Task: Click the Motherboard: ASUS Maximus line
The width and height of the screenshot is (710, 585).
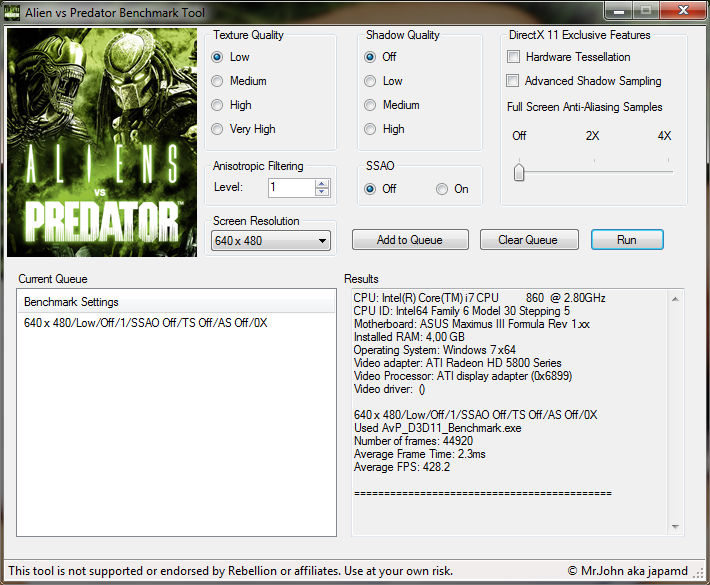Action: pyautogui.click(x=472, y=324)
